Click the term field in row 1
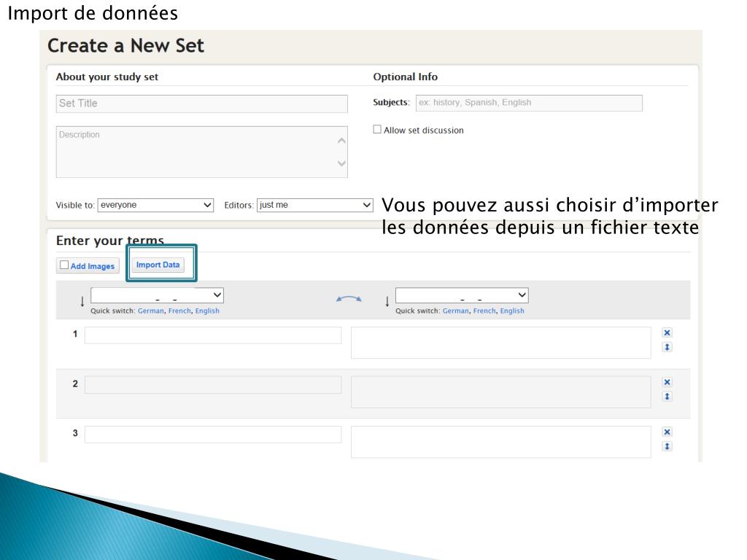747x560 pixels. [213, 335]
